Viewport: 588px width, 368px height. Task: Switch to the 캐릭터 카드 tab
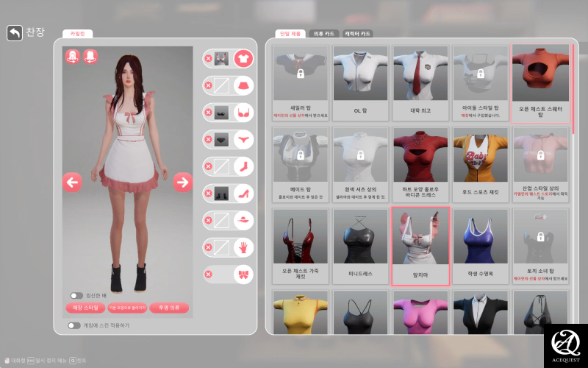(358, 34)
